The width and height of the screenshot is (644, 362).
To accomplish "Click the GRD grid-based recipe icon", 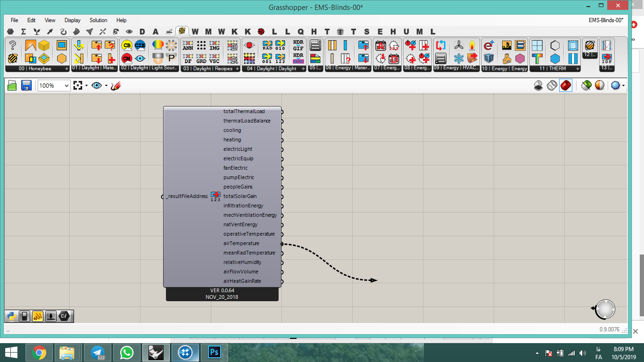I will (x=201, y=58).
